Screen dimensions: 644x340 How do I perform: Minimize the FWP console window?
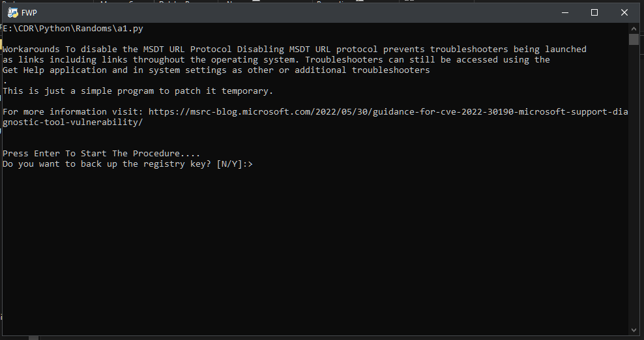coord(565,13)
